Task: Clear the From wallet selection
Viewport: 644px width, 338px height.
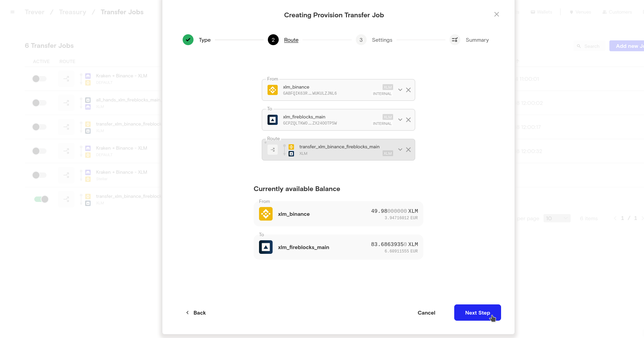Action: (408, 90)
